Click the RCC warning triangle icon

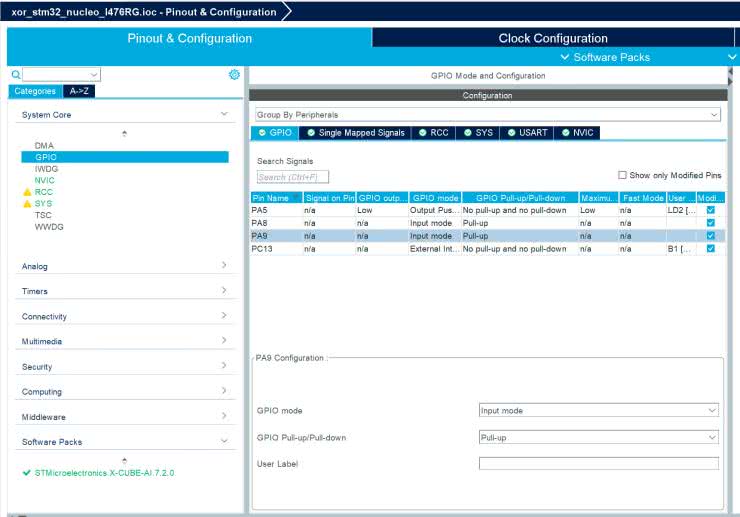(x=27, y=192)
